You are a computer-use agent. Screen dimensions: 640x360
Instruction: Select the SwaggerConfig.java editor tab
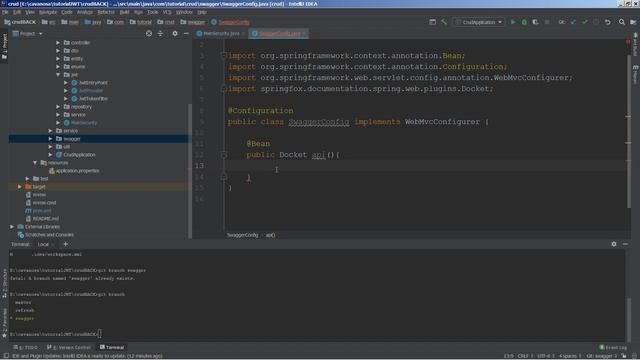(279, 33)
